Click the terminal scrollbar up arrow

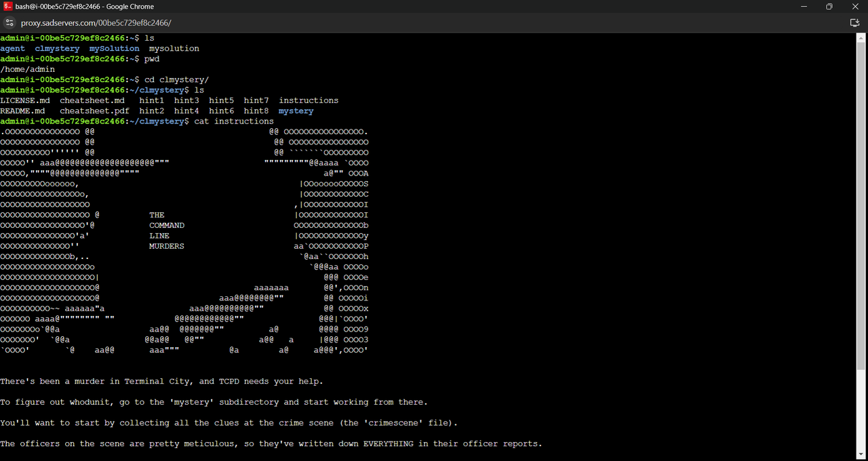coord(862,37)
